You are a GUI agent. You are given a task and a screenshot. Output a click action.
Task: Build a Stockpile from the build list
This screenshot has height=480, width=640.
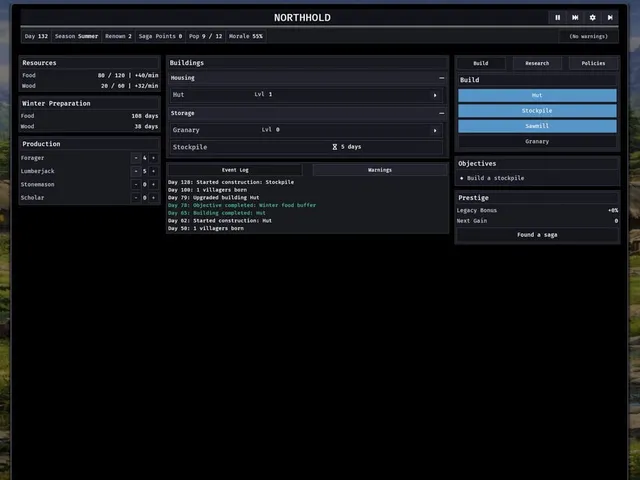[x=537, y=111]
